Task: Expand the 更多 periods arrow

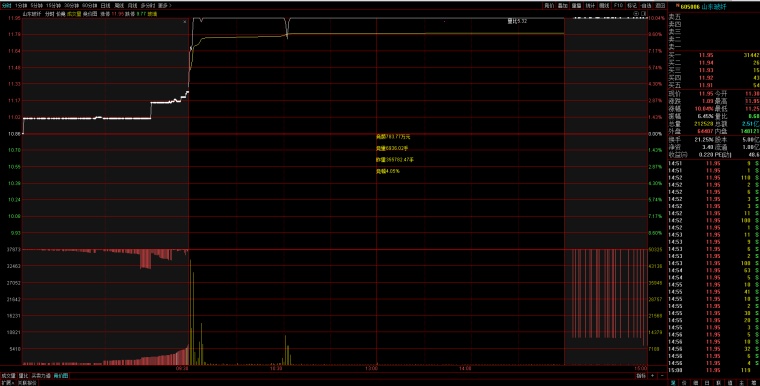Action: click(165, 5)
